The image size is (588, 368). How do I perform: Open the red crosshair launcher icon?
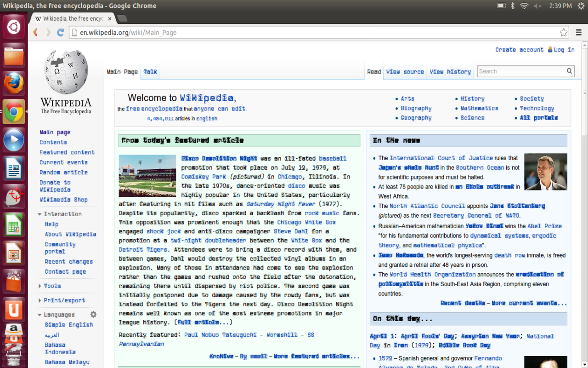click(14, 197)
